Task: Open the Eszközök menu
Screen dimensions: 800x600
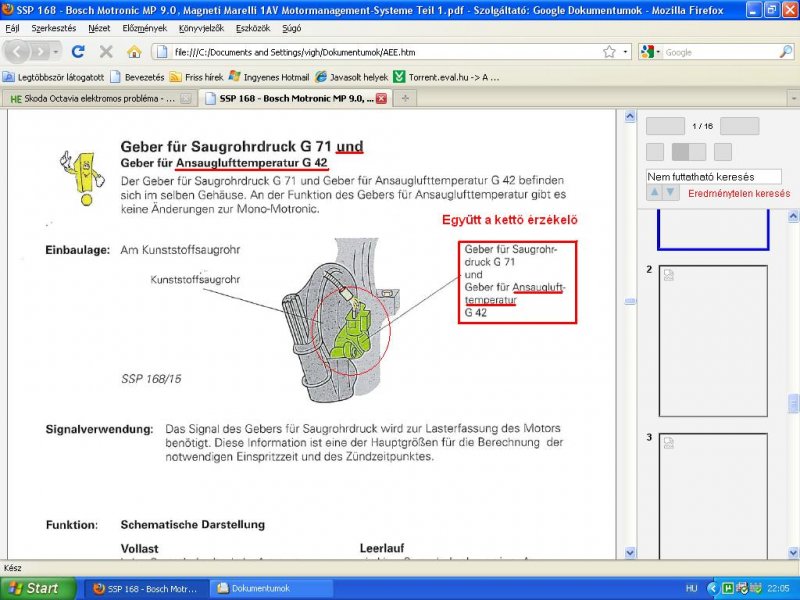Action: point(253,28)
